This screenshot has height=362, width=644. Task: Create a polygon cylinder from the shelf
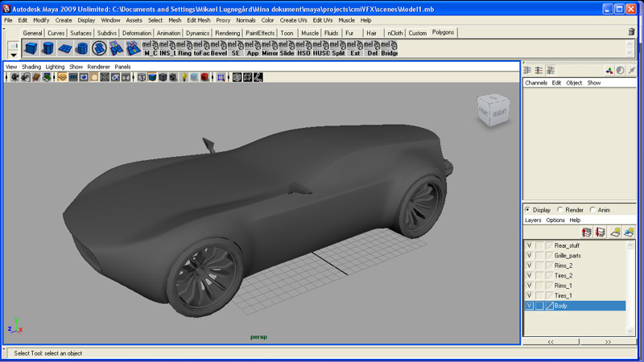[47, 48]
